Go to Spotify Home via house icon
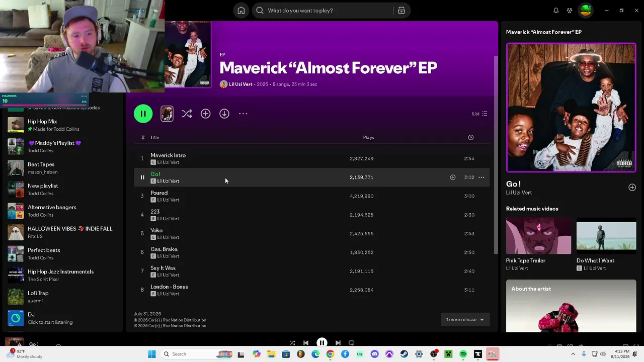 tap(241, 11)
